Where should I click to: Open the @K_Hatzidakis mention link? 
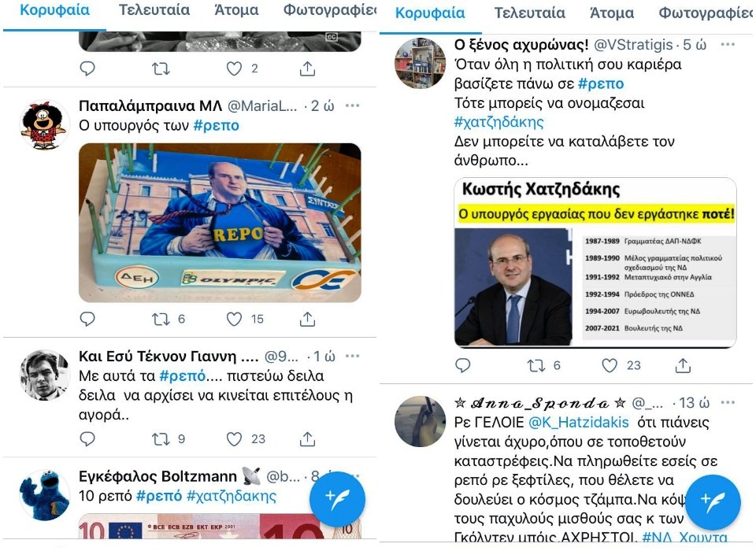pyautogui.click(x=579, y=422)
